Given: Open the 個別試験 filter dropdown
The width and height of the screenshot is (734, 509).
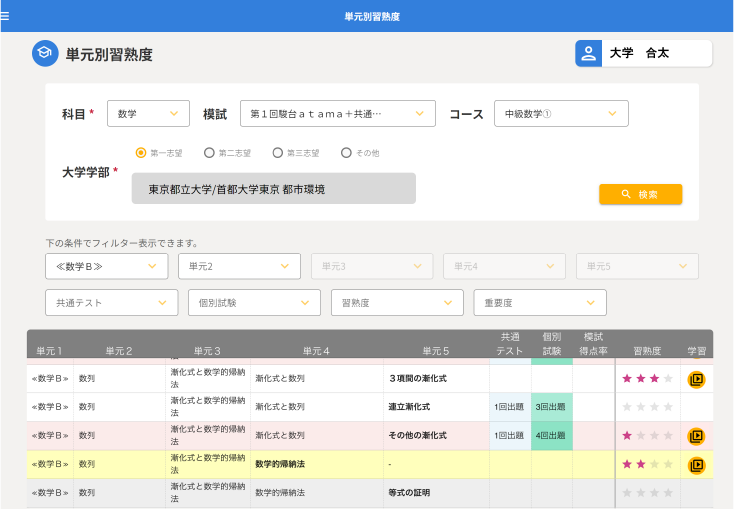Looking at the screenshot, I should pyautogui.click(x=255, y=302).
